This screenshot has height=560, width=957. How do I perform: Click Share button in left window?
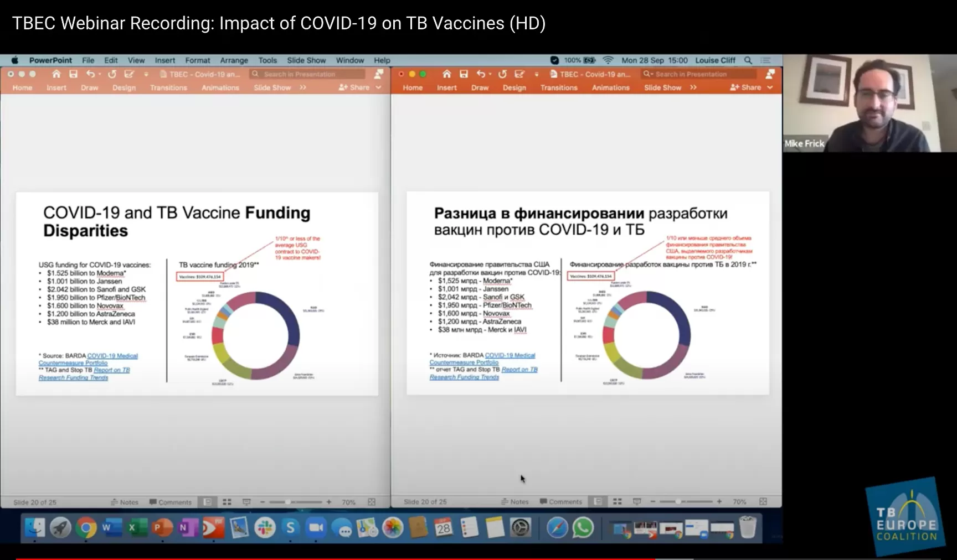pos(354,87)
